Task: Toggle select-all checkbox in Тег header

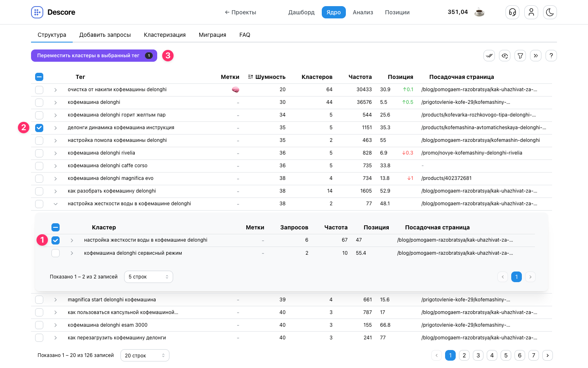Action: coord(39,77)
